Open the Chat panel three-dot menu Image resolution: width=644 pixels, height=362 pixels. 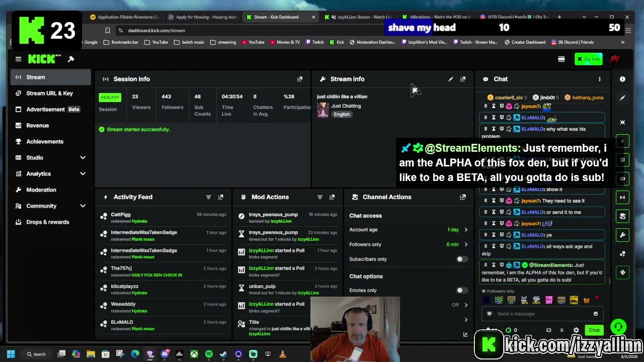click(599, 79)
